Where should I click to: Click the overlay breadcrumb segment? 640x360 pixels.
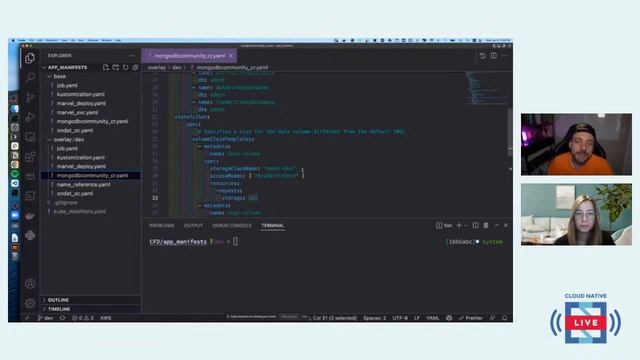click(157, 68)
